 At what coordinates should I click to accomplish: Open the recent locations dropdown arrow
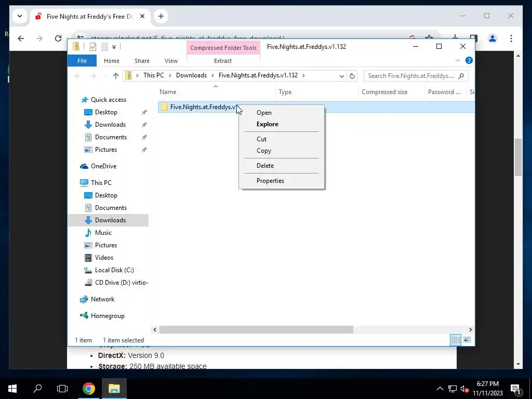(105, 76)
